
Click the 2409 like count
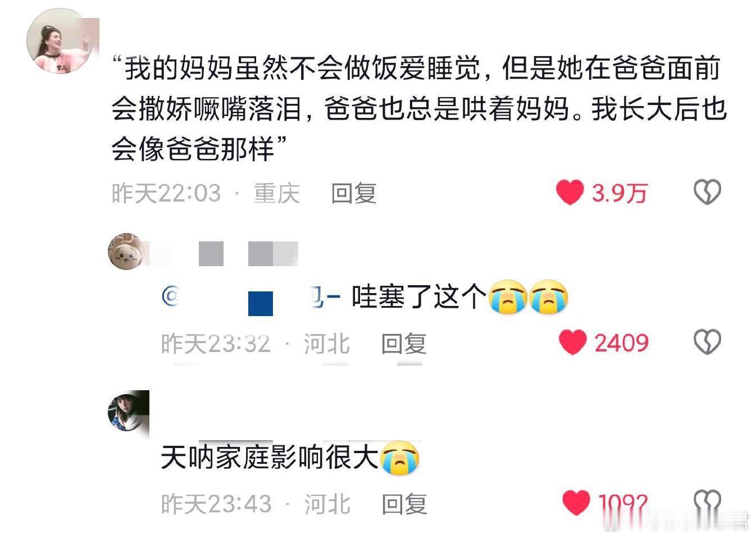[x=622, y=343]
